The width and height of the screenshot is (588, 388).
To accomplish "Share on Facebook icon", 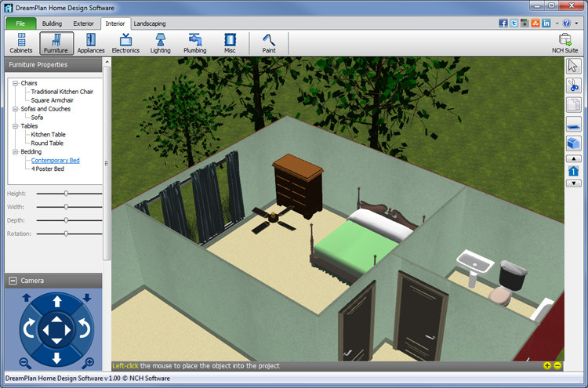I will (x=503, y=24).
